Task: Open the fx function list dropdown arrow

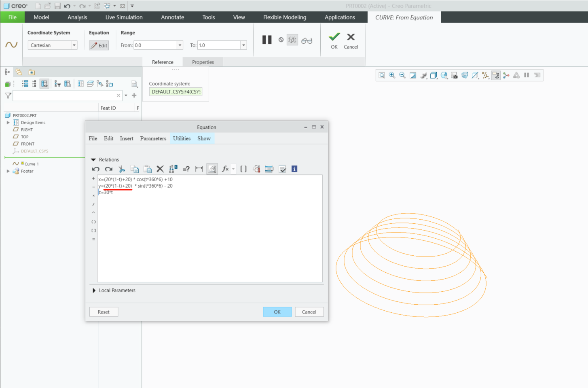Action: click(x=233, y=169)
